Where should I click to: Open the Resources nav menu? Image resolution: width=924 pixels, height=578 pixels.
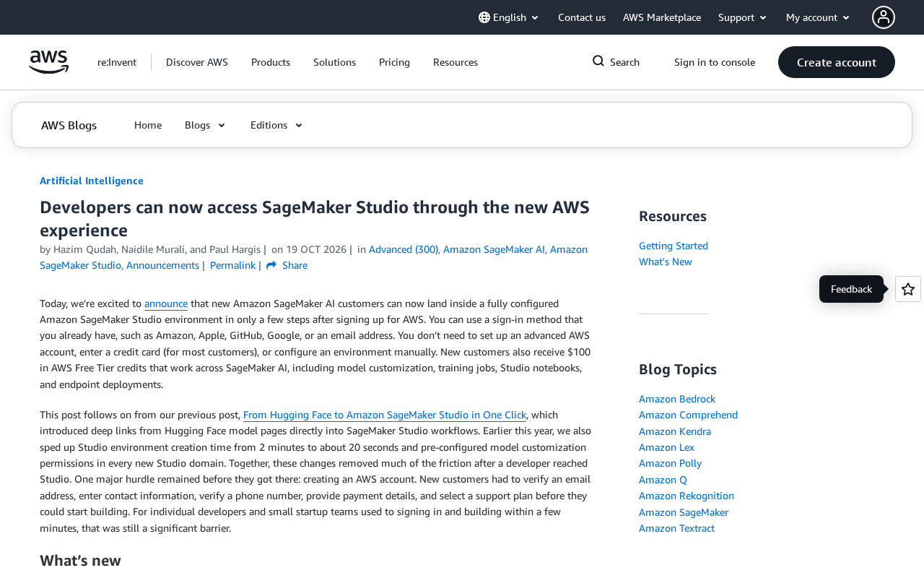click(x=456, y=62)
